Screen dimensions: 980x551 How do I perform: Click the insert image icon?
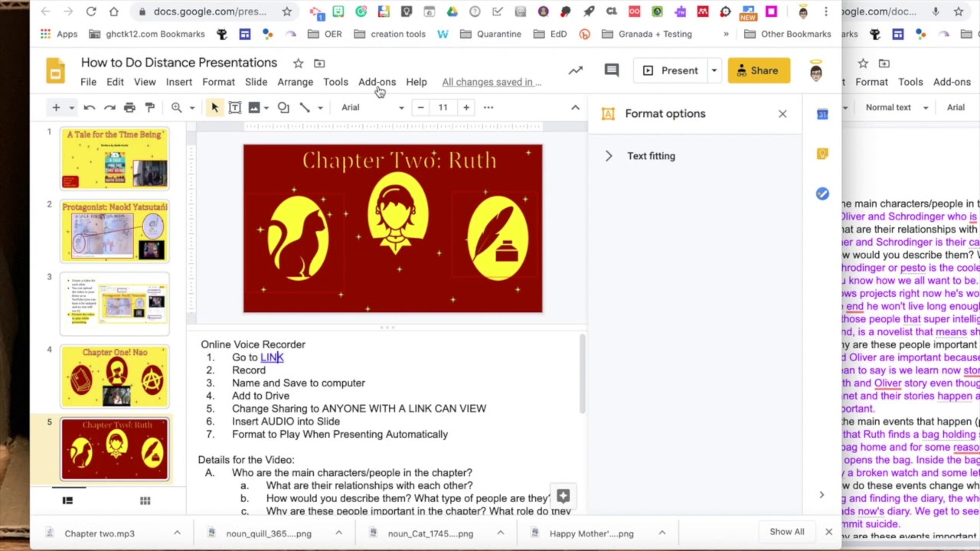click(x=254, y=108)
